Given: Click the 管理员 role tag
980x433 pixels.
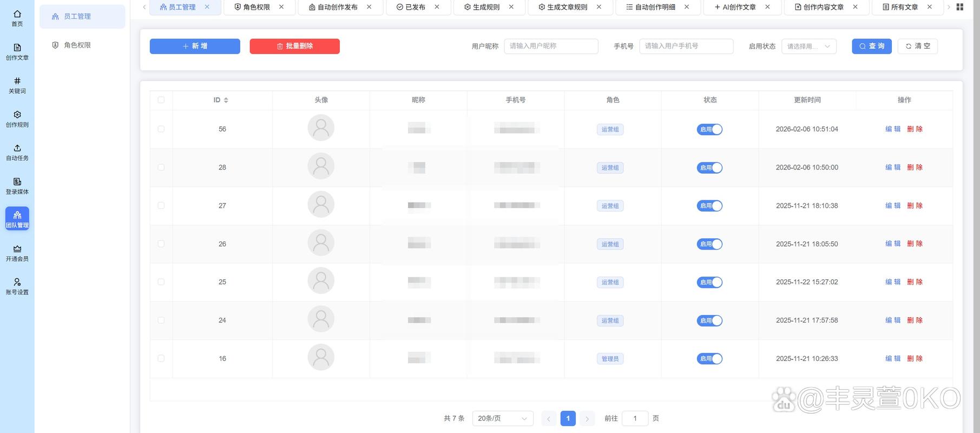Looking at the screenshot, I should tap(610, 359).
